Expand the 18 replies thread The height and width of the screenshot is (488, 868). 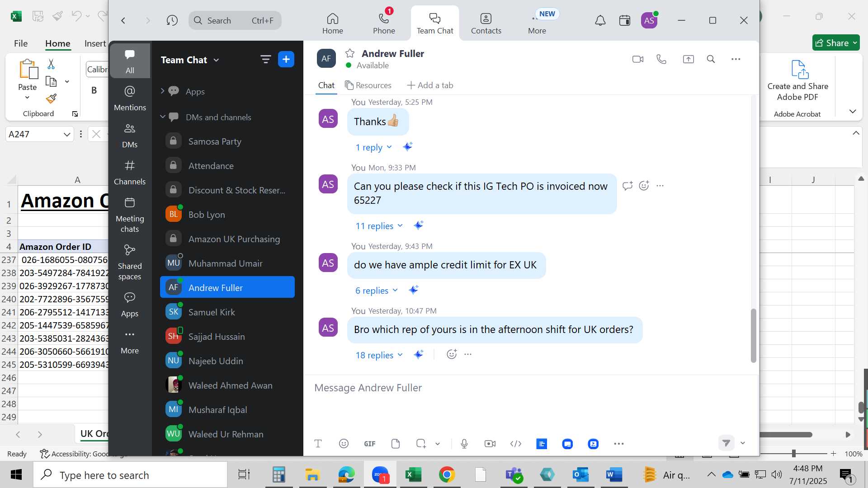pos(379,355)
